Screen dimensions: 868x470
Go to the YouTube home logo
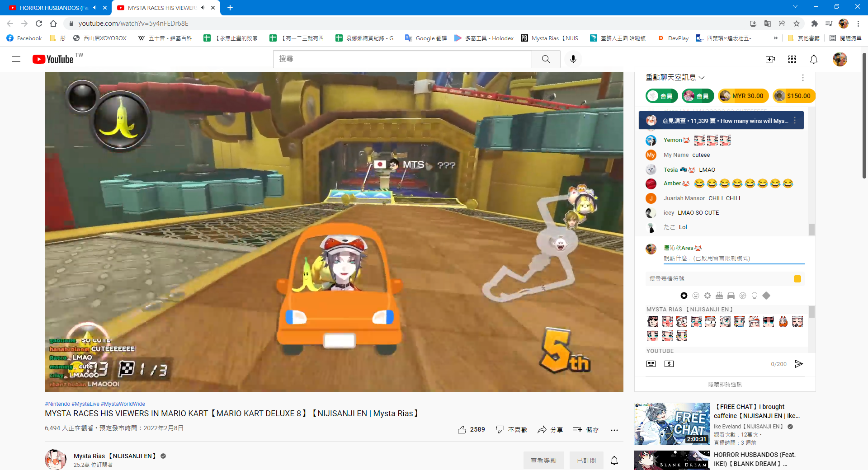(x=53, y=59)
